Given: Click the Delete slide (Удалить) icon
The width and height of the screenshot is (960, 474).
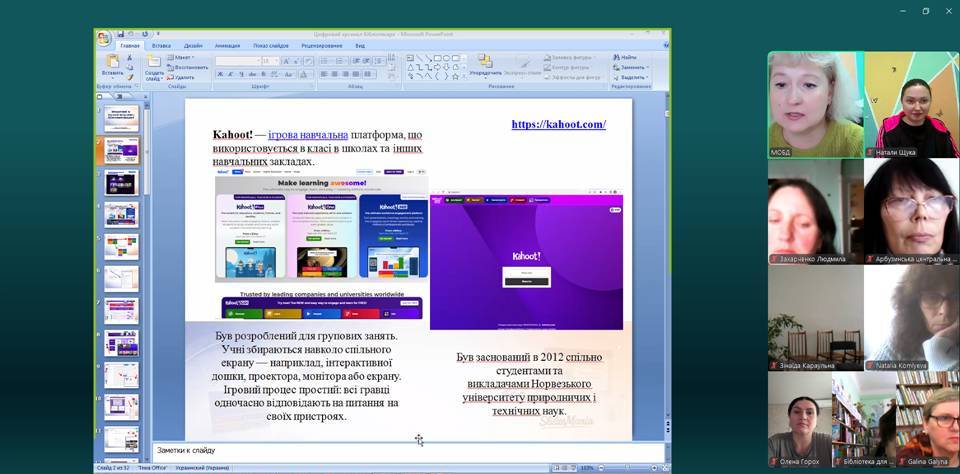Looking at the screenshot, I should click(183, 77).
